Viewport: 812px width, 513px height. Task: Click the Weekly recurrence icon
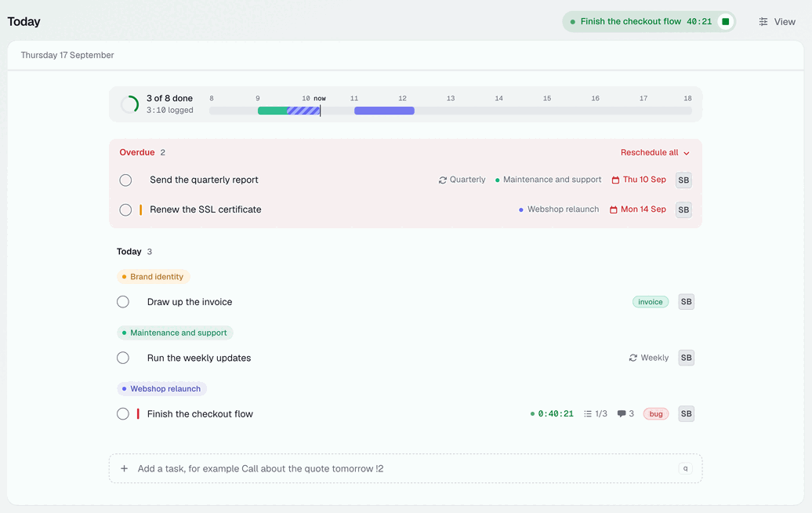[633, 358]
